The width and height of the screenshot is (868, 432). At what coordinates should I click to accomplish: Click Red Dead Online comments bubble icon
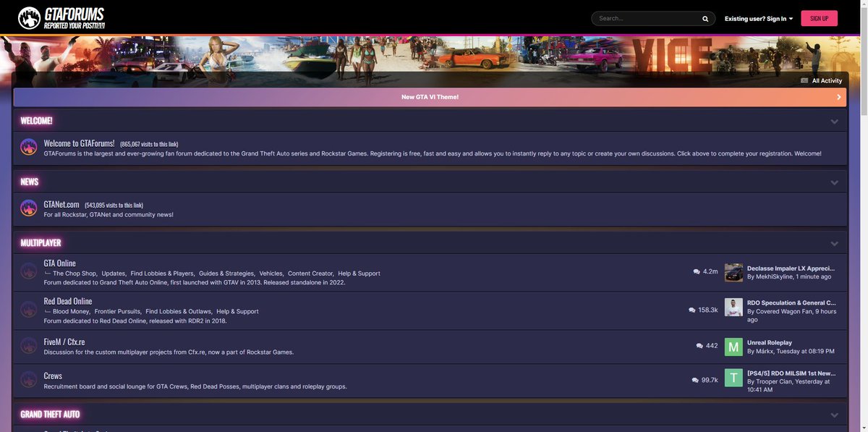pos(692,310)
